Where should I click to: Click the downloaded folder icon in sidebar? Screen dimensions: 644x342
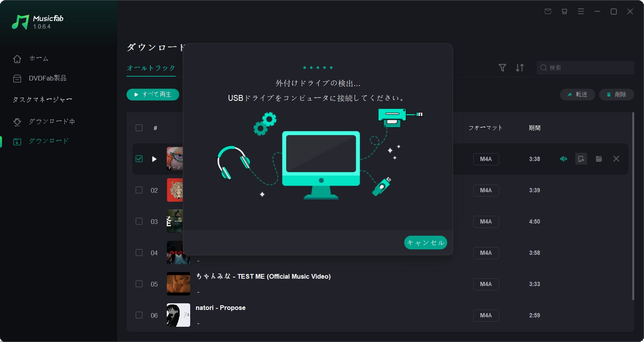point(17,141)
